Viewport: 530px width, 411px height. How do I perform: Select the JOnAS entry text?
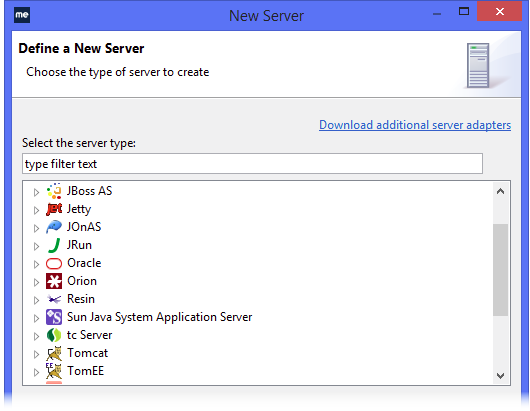click(x=84, y=227)
